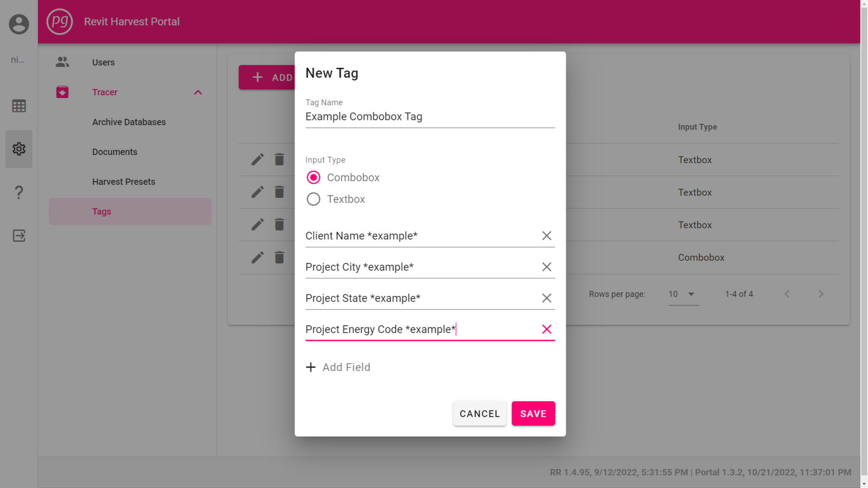
Task: Cancel the New Tag dialog
Action: [x=480, y=413]
